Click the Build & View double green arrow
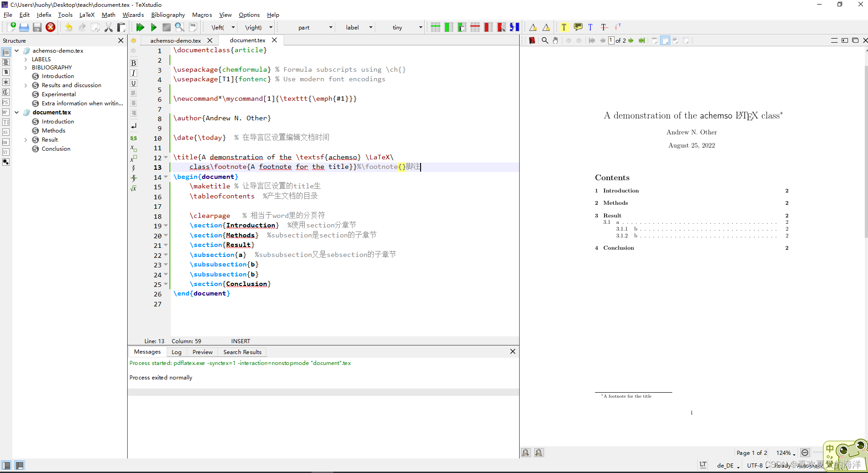 click(140, 27)
